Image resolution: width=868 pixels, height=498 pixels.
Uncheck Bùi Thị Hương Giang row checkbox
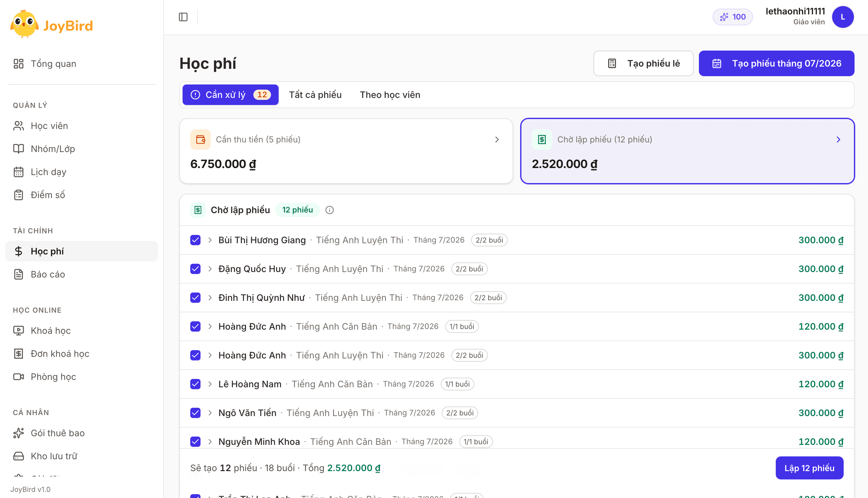[195, 240]
